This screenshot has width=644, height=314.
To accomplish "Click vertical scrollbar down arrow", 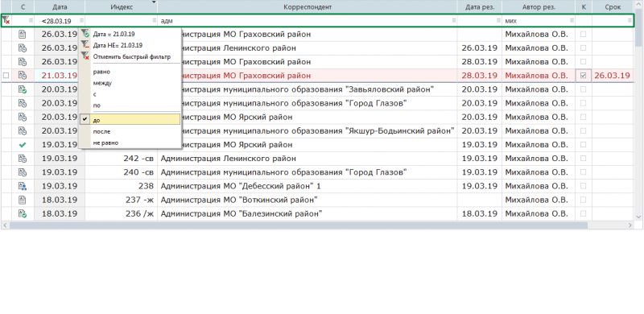I will tap(638, 217).
